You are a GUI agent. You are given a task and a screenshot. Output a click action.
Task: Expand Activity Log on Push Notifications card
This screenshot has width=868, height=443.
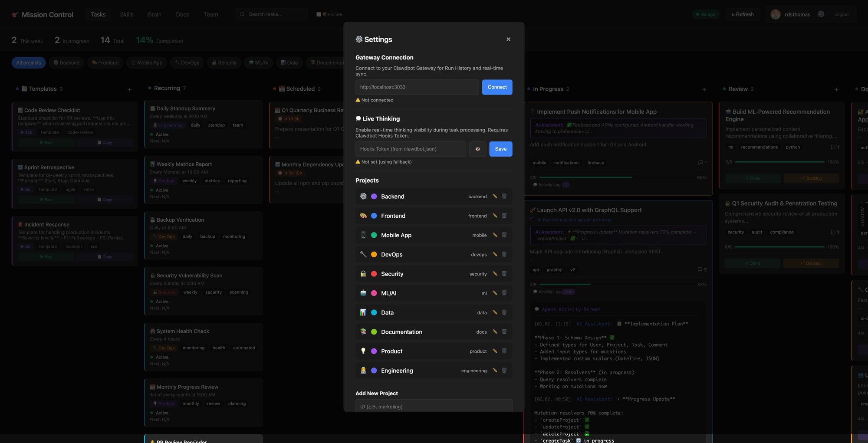point(551,185)
